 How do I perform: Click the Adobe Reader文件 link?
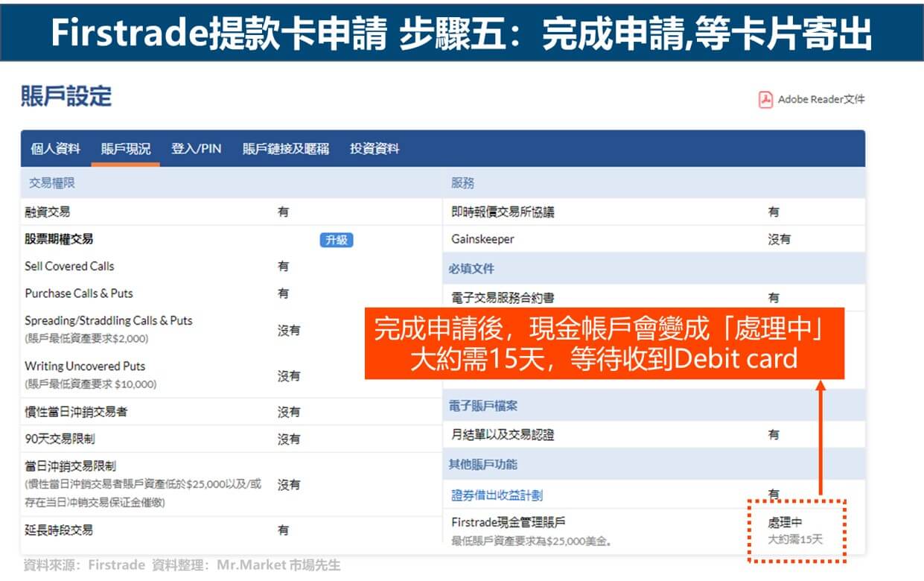click(821, 99)
